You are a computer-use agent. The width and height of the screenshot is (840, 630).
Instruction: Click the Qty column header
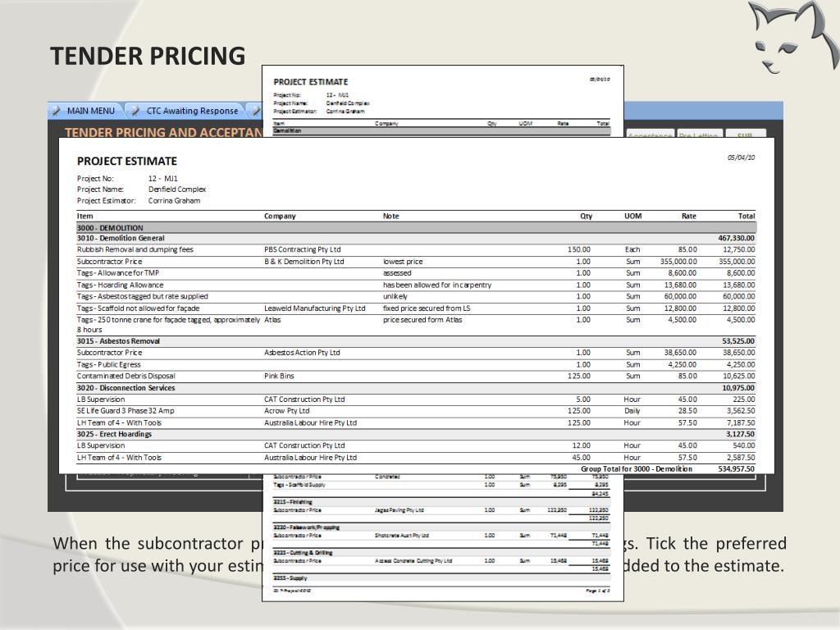tap(586, 216)
